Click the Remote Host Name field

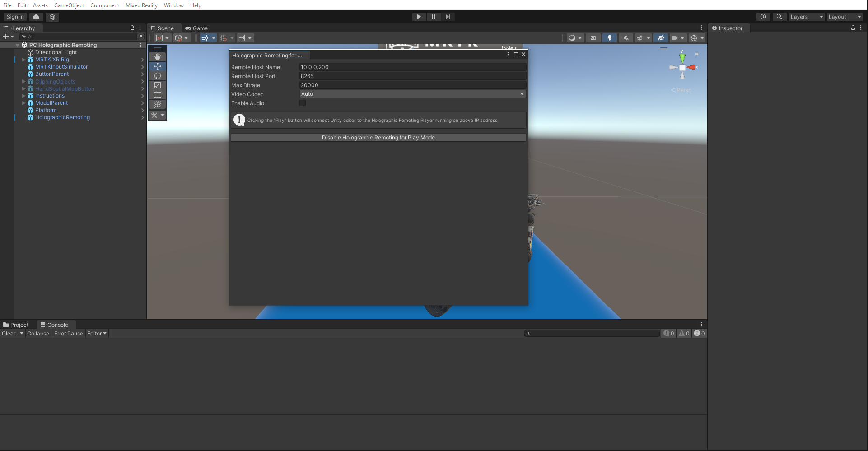(x=412, y=67)
